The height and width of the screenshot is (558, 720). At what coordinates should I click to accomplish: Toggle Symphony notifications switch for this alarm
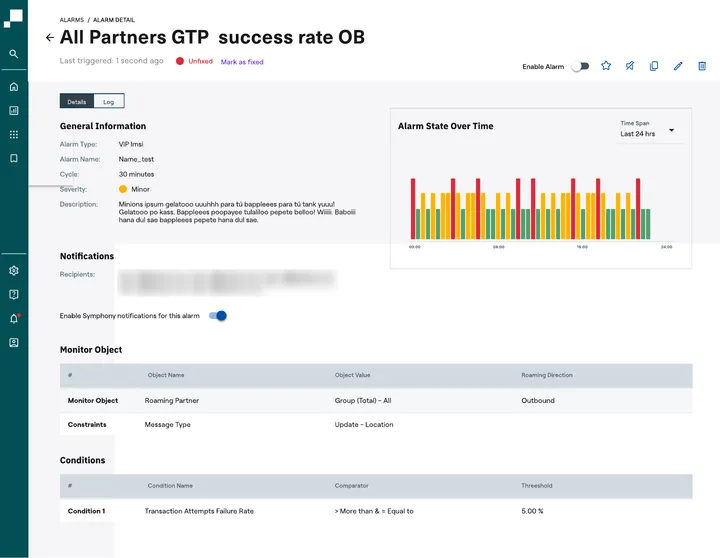point(218,316)
